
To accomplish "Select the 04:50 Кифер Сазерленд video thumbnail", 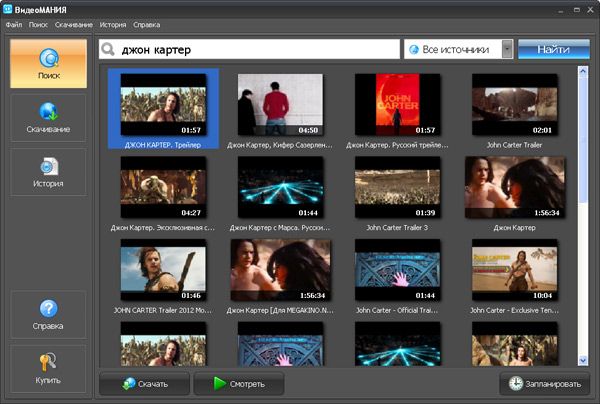I will pos(280,104).
